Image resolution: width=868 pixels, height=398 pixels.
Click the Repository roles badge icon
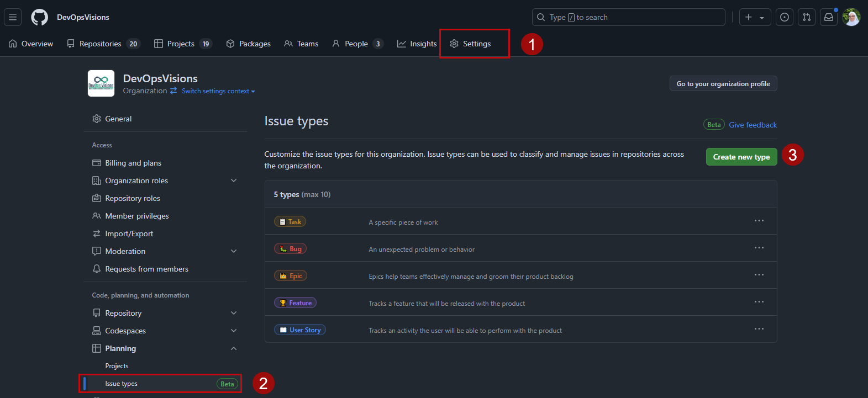97,198
